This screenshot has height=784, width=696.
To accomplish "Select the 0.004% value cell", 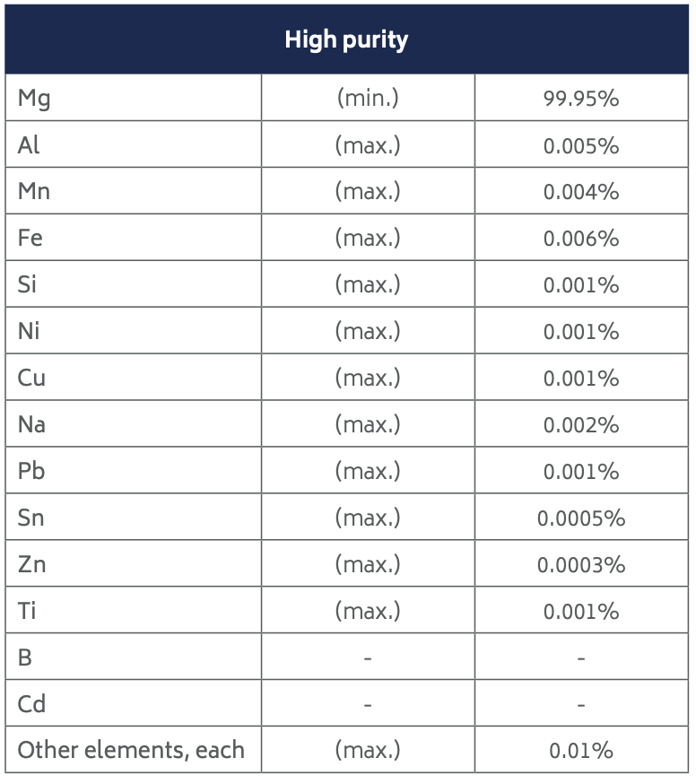I will point(580,192).
